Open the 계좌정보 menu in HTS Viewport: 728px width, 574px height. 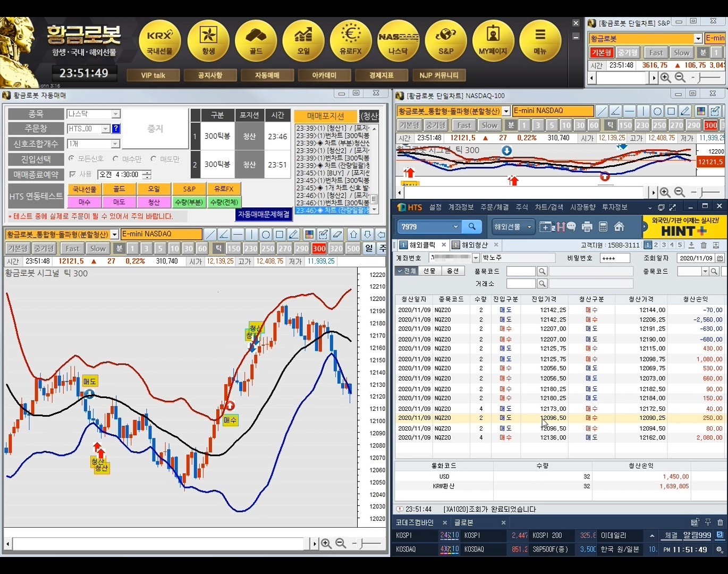tap(461, 207)
